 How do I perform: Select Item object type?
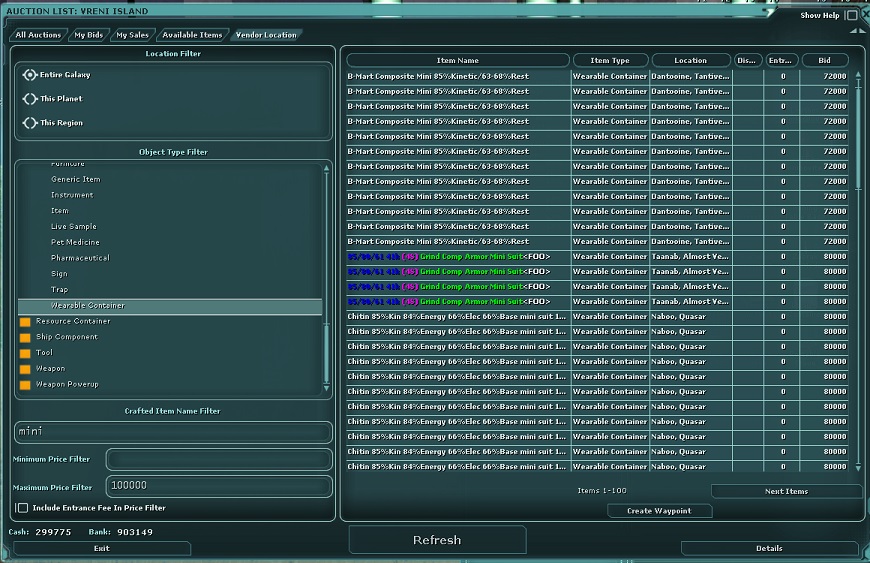[x=60, y=211]
